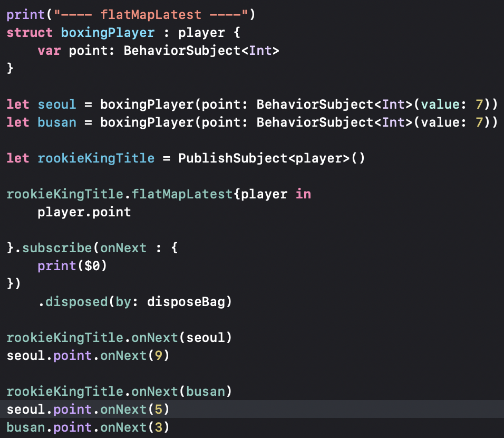Click busan.point.onNext(3) line
Image resolution: width=504 pixels, height=438 pixels.
(x=88, y=427)
